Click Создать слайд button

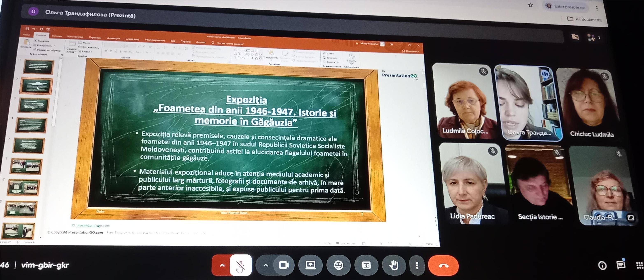click(x=72, y=47)
